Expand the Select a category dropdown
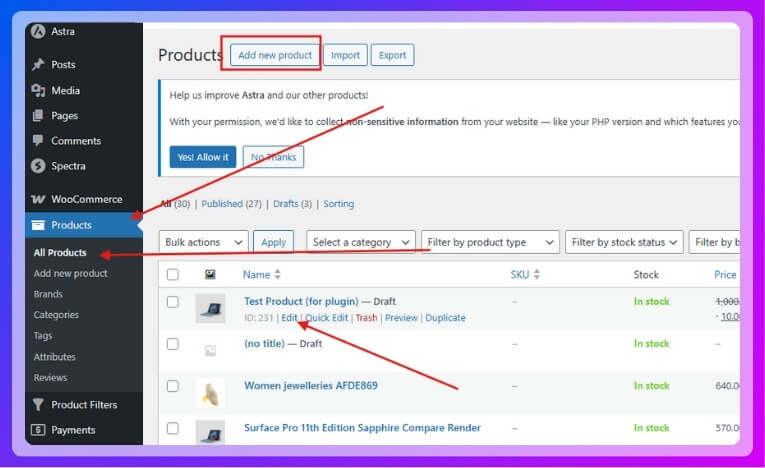765x468 pixels. (x=361, y=242)
